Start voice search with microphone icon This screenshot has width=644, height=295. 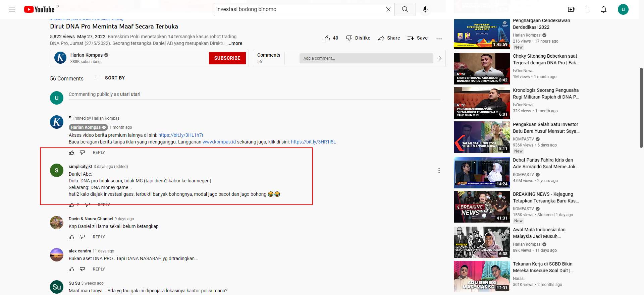pyautogui.click(x=425, y=9)
